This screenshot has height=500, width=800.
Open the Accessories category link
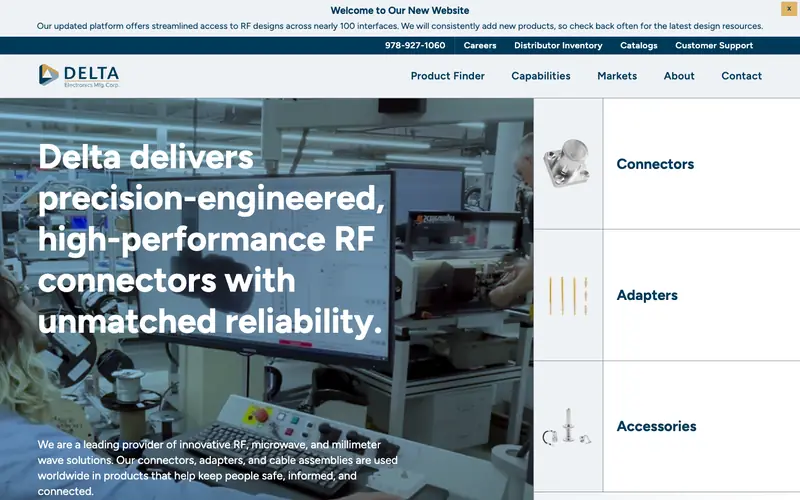click(x=656, y=426)
